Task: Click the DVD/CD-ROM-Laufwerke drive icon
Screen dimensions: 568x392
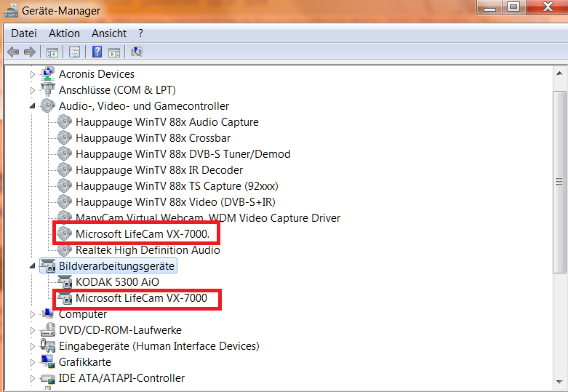Action: click(x=48, y=329)
